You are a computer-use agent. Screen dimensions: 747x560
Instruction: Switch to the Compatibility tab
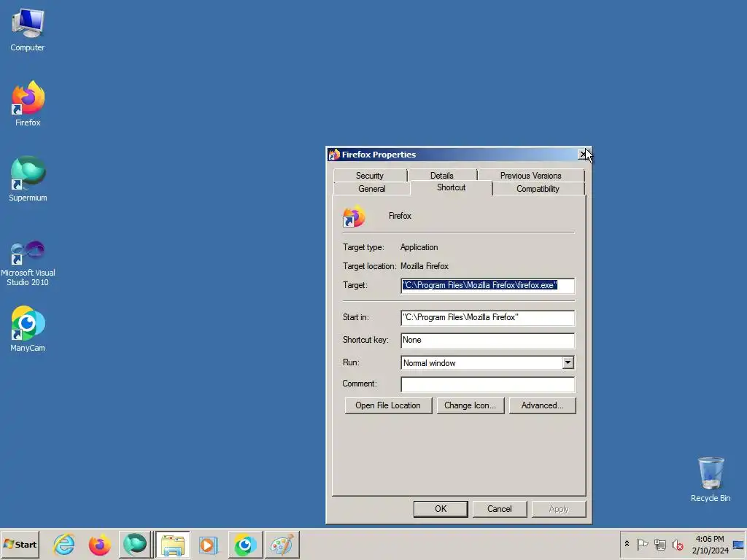(538, 189)
